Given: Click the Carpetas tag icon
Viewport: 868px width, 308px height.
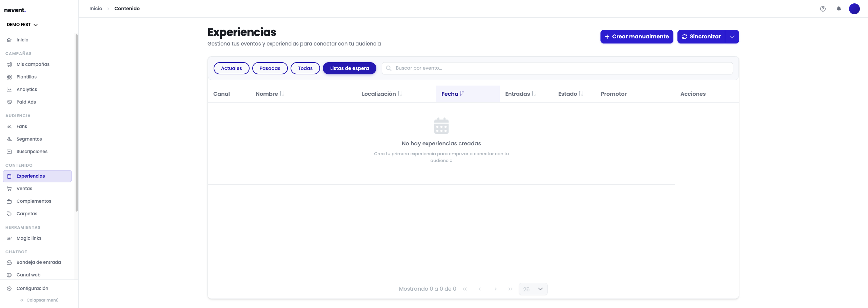Looking at the screenshot, I should click(x=9, y=214).
